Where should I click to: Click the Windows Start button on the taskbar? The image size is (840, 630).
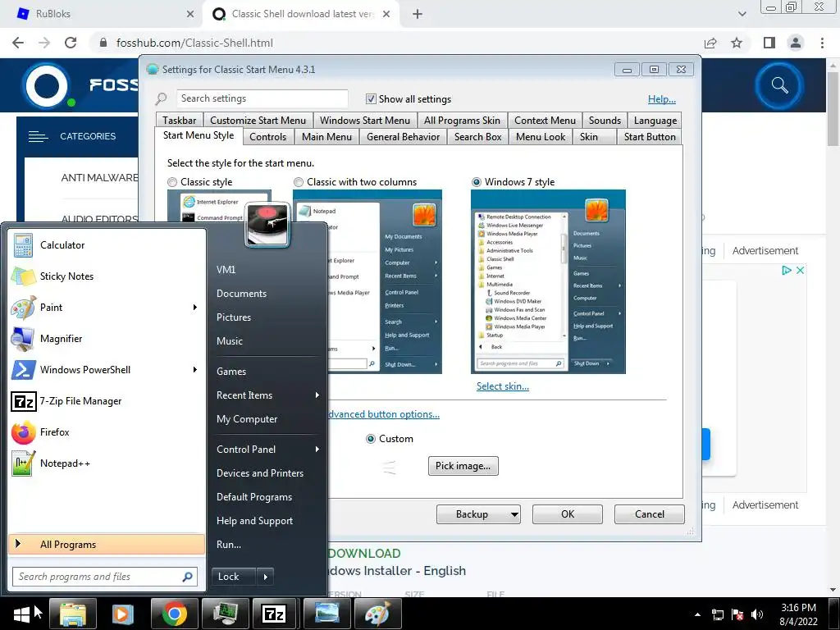tap(22, 614)
